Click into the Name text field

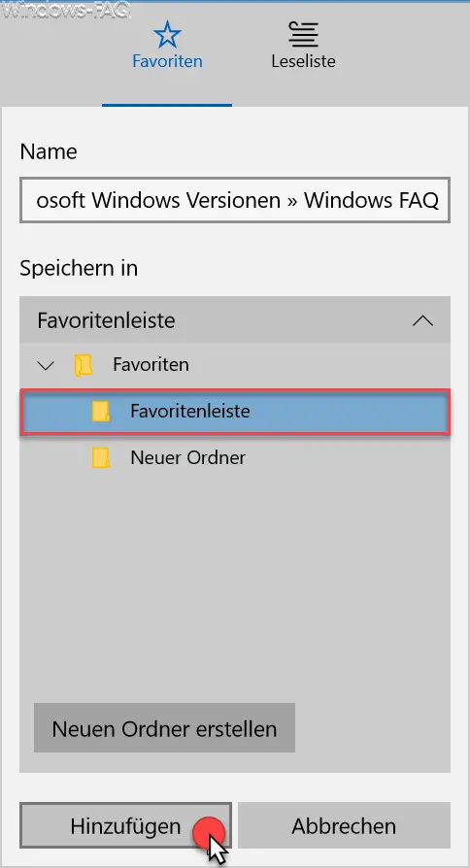pyautogui.click(x=235, y=200)
